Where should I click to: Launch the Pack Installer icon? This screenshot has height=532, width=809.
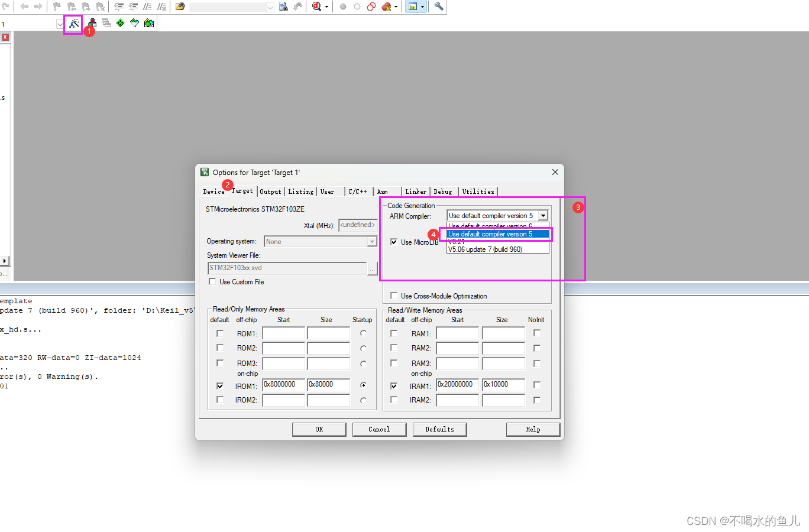point(149,23)
